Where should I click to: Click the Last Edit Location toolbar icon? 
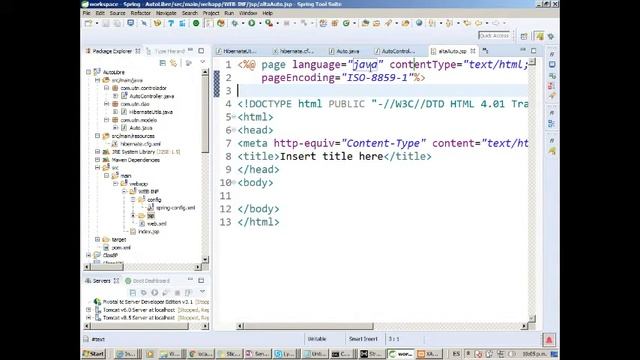point(467,23)
